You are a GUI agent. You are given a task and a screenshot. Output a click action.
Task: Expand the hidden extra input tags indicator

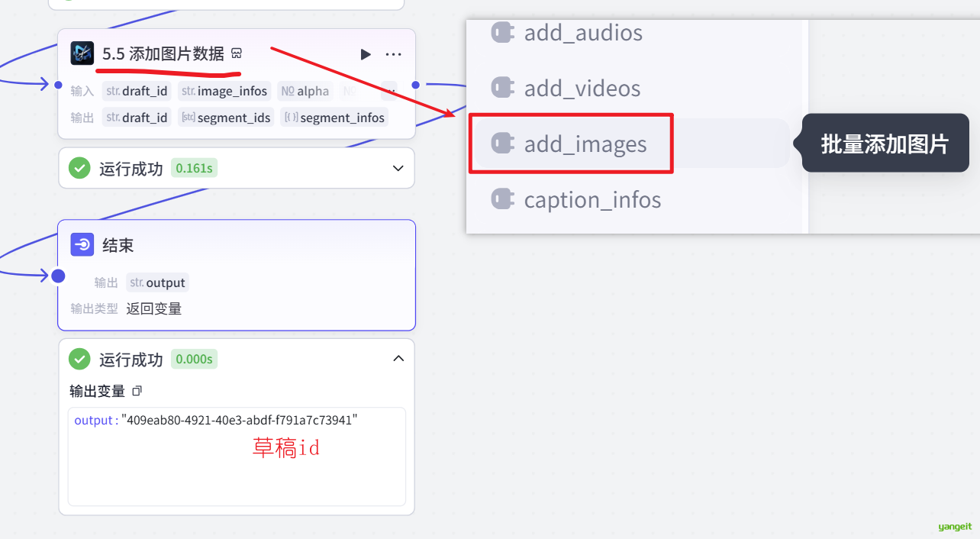click(x=389, y=91)
